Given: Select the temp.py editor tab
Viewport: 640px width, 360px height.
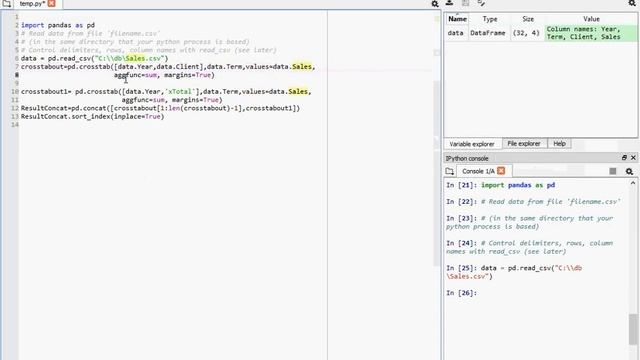Looking at the screenshot, I should (32, 4).
